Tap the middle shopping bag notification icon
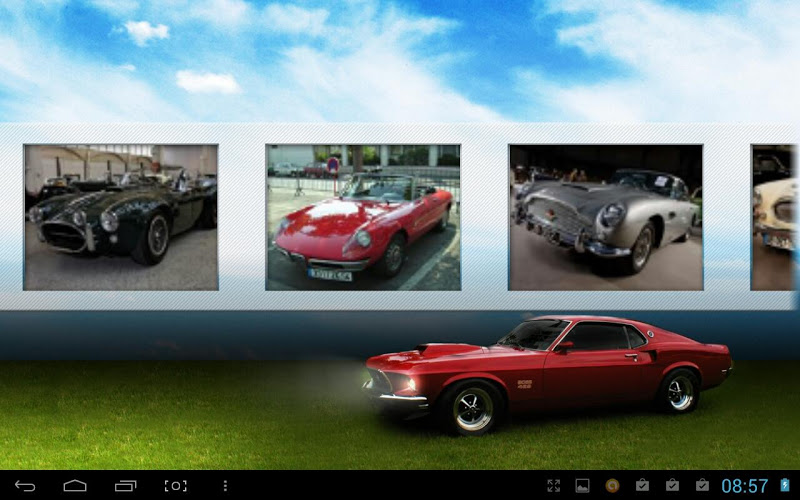800x500 pixels. coord(672,486)
